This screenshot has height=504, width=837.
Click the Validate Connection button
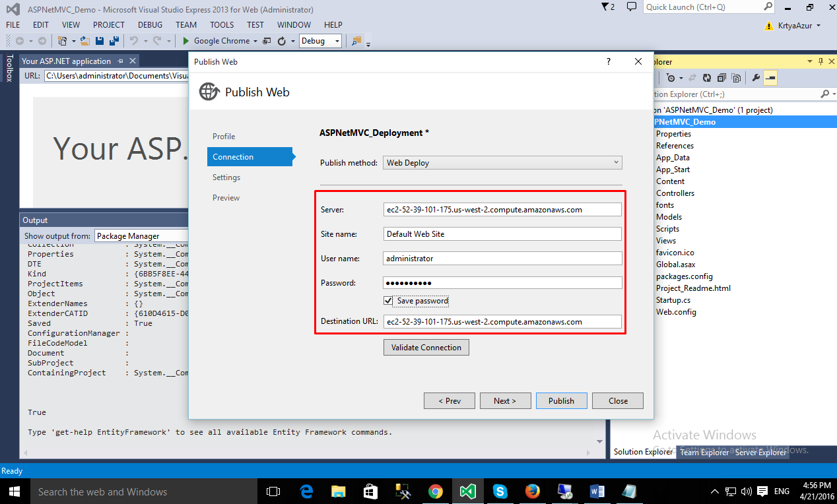click(x=426, y=347)
